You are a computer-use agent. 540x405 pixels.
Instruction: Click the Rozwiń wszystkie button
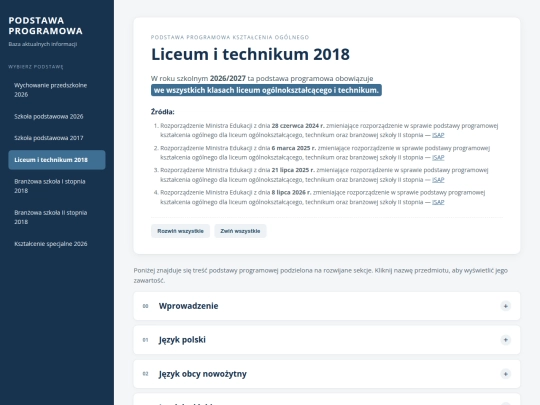pos(180,231)
